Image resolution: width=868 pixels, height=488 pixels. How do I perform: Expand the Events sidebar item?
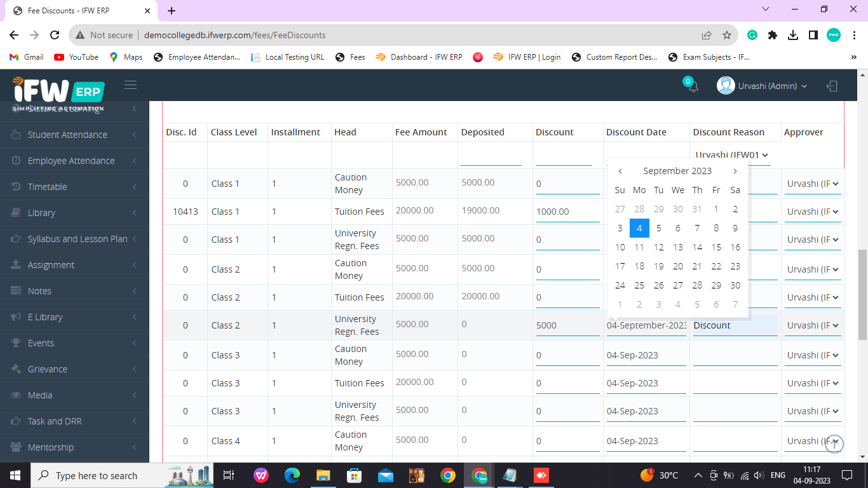(74, 343)
